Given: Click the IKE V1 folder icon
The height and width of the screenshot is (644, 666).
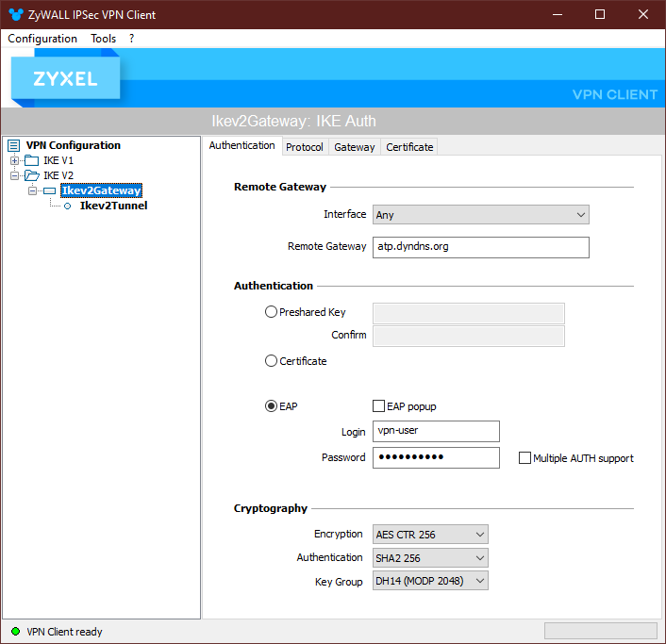Looking at the screenshot, I should click(32, 160).
